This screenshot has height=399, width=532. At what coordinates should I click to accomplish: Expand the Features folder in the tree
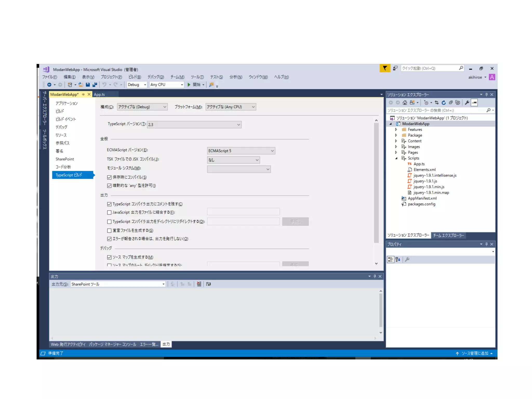point(396,129)
